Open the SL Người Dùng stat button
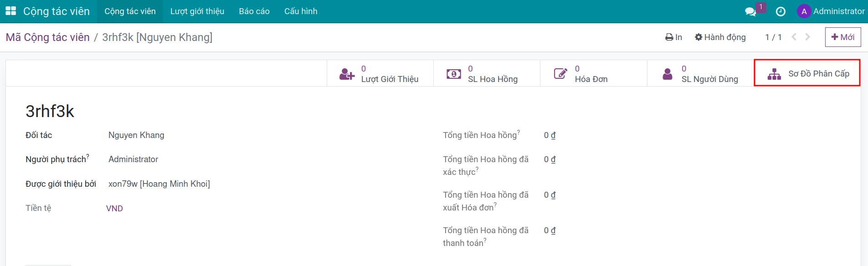The width and height of the screenshot is (868, 266). (700, 73)
